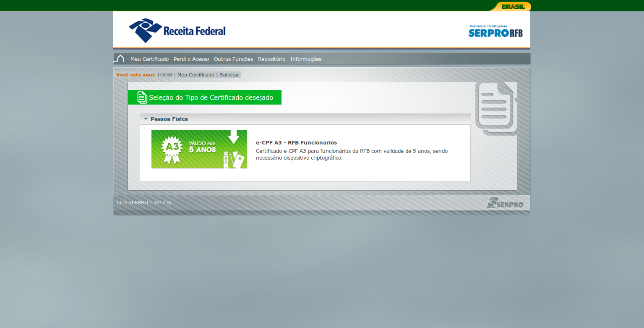The width and height of the screenshot is (644, 328).
Task: Click the SERPRO logo in the footer
Action: 505,203
